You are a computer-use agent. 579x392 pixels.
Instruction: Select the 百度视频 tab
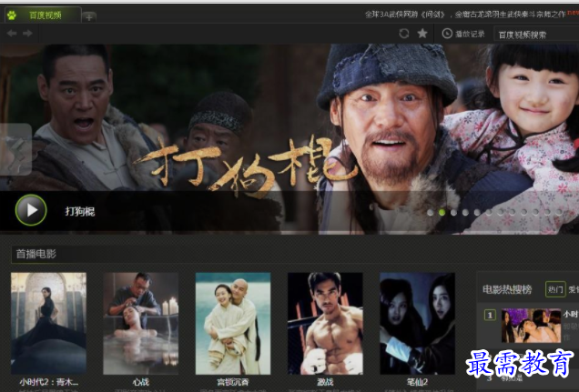(43, 15)
